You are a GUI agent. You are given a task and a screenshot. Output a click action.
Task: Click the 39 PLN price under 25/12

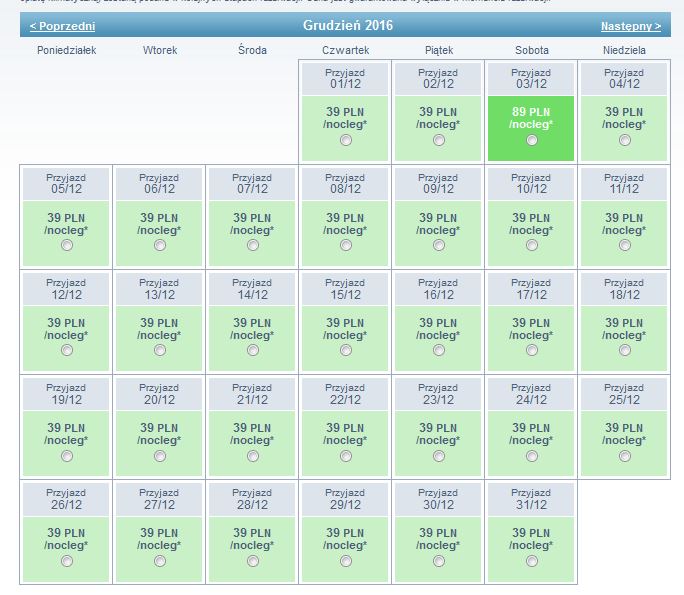click(624, 428)
